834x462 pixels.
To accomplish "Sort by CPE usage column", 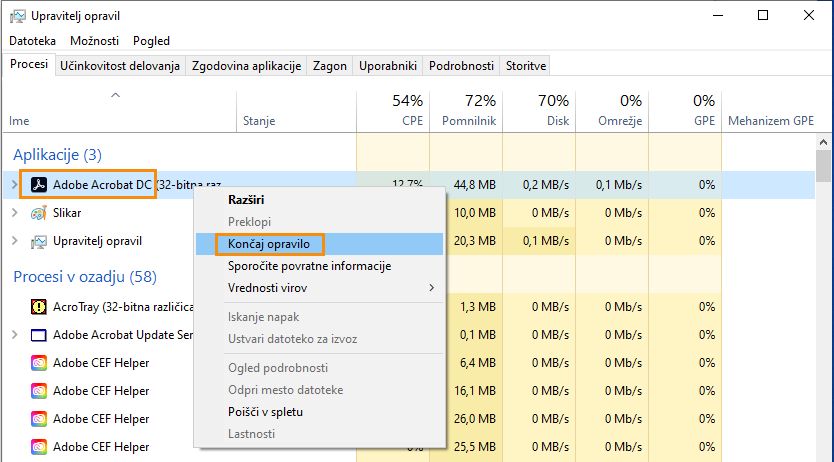I will (393, 112).
